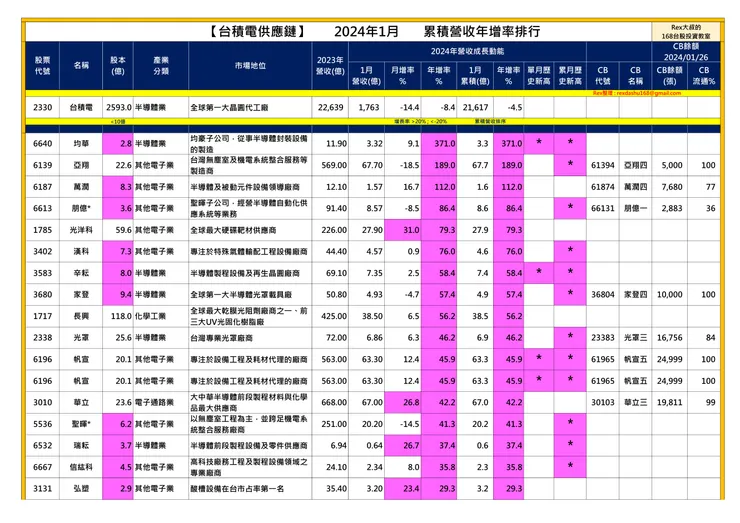Click the 5,000 CB balance cell
Screen dimensions: 740x523
[670, 165]
